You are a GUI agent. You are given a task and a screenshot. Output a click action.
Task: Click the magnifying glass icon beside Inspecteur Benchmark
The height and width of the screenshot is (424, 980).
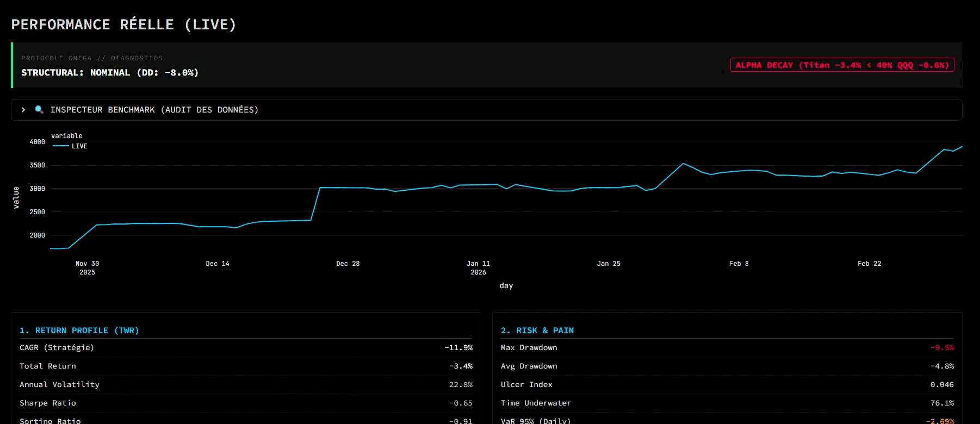pos(39,110)
